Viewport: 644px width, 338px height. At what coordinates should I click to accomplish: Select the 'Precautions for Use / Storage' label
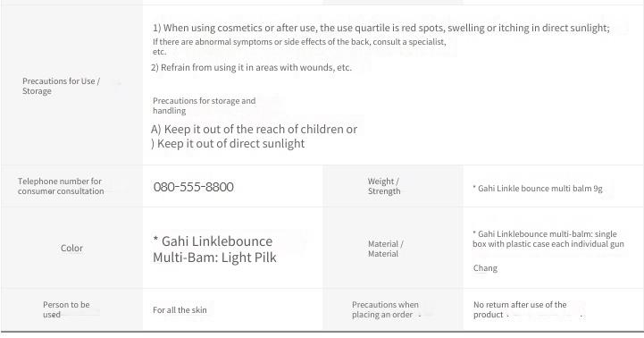coord(62,86)
